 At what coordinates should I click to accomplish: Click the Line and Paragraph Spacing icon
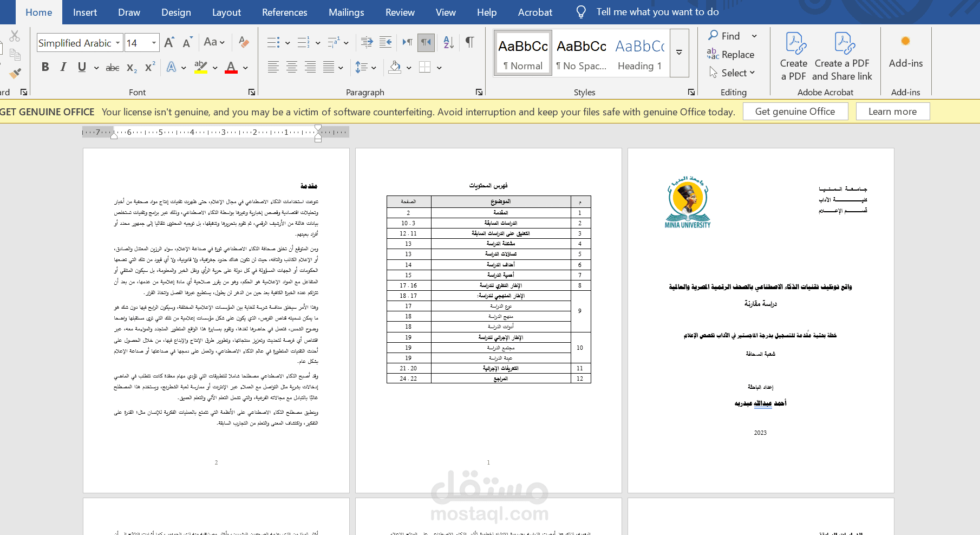[361, 67]
